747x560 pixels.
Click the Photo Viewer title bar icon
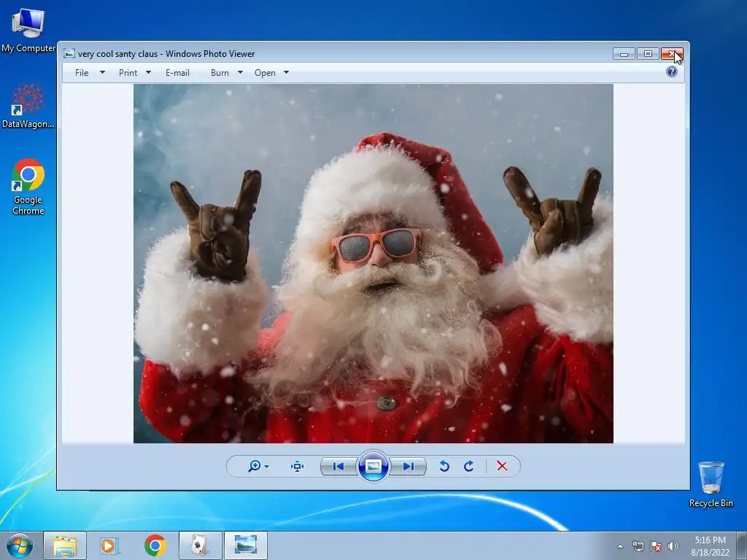coord(69,53)
